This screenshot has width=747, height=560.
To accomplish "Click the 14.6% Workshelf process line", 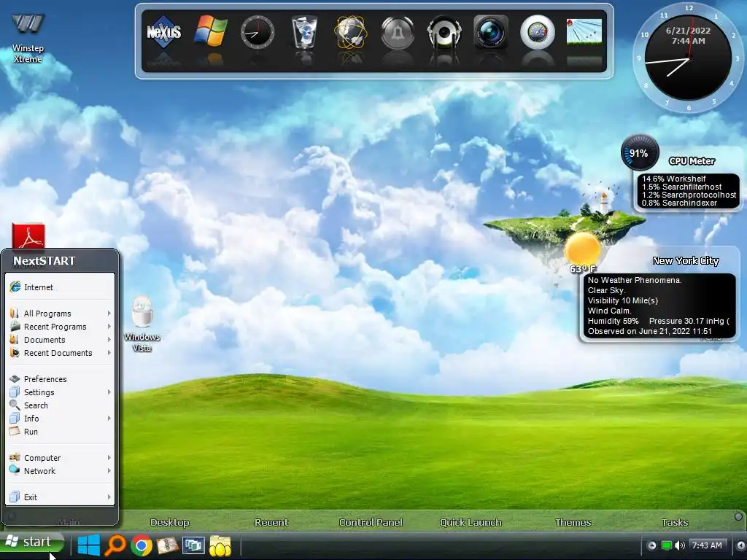I will tap(673, 179).
